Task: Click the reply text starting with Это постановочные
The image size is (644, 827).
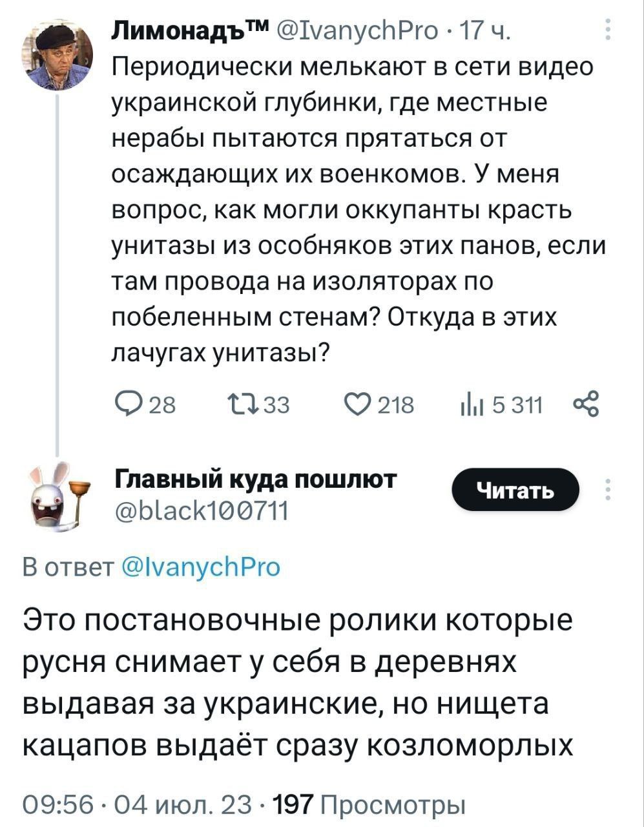Action: pos(298,682)
